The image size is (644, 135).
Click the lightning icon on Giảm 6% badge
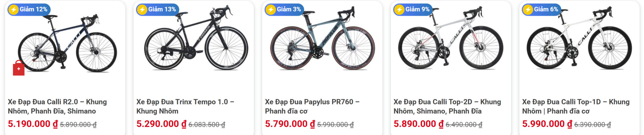click(528, 10)
